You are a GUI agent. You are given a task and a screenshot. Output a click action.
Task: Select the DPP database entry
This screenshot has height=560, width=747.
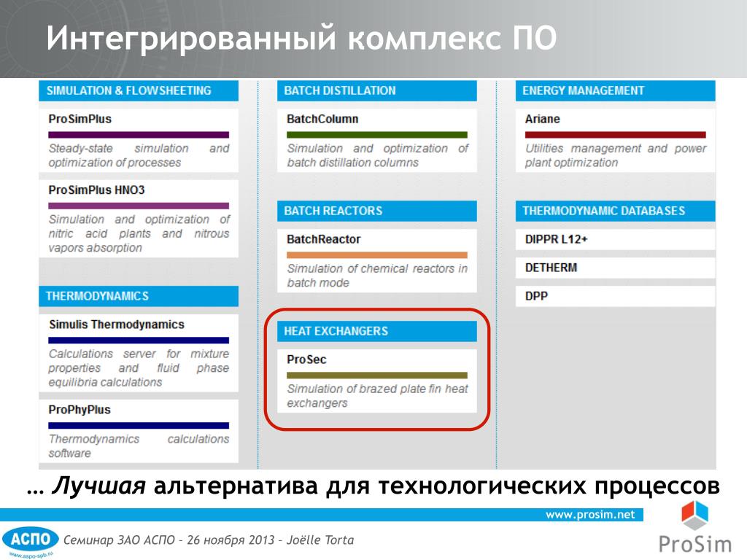tap(615, 296)
